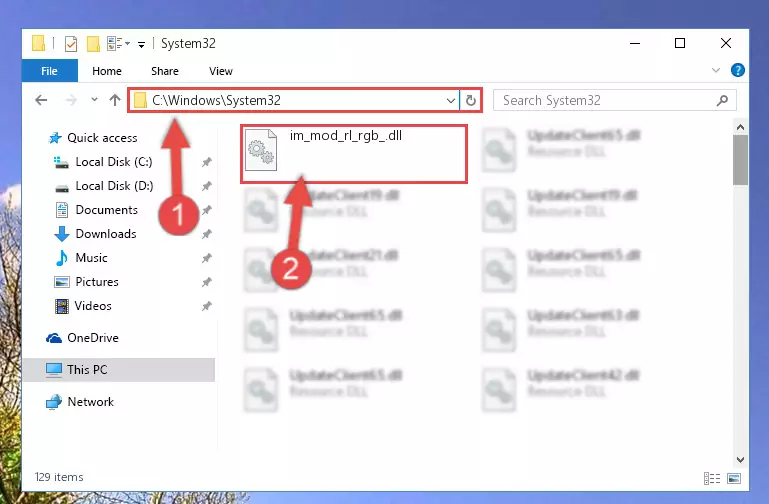Click the address bar path C:\Windows\System32
This screenshot has width=769, height=504.
(x=216, y=101)
